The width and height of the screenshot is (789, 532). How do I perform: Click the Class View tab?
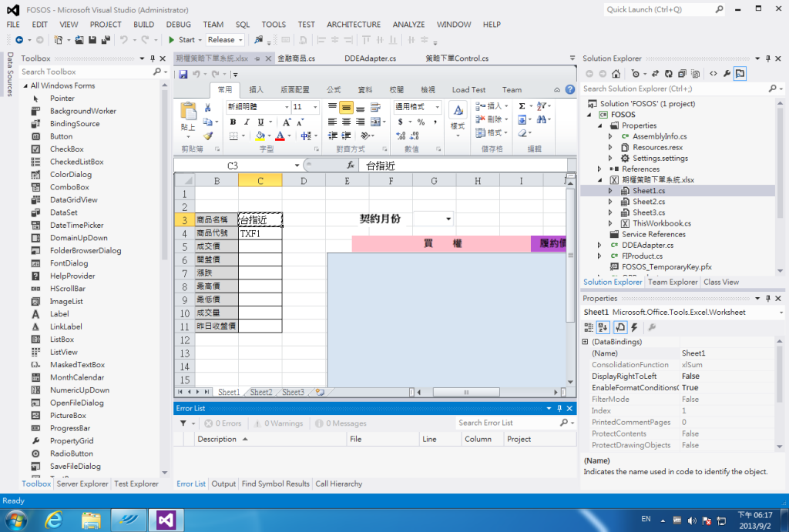click(721, 282)
